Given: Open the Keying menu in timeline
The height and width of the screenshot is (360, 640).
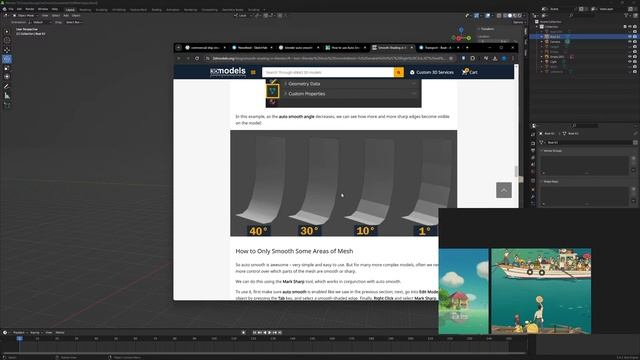Looking at the screenshot, I should (x=35, y=333).
